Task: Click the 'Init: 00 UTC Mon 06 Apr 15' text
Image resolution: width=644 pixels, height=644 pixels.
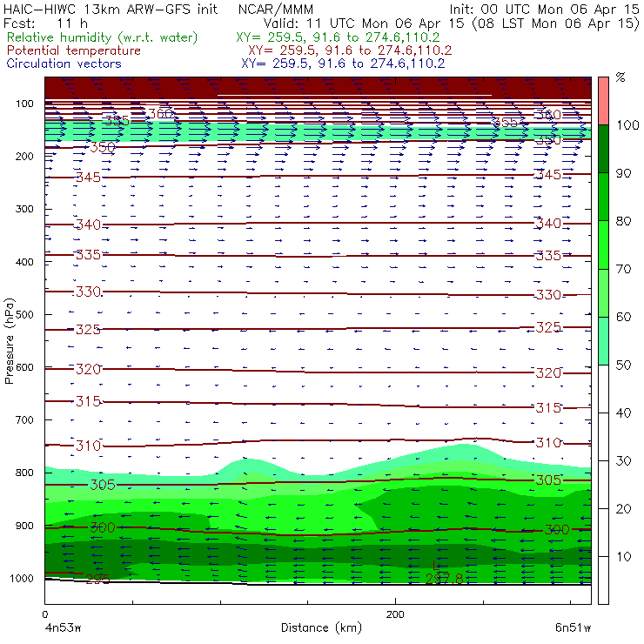Action: pyautogui.click(x=544, y=9)
